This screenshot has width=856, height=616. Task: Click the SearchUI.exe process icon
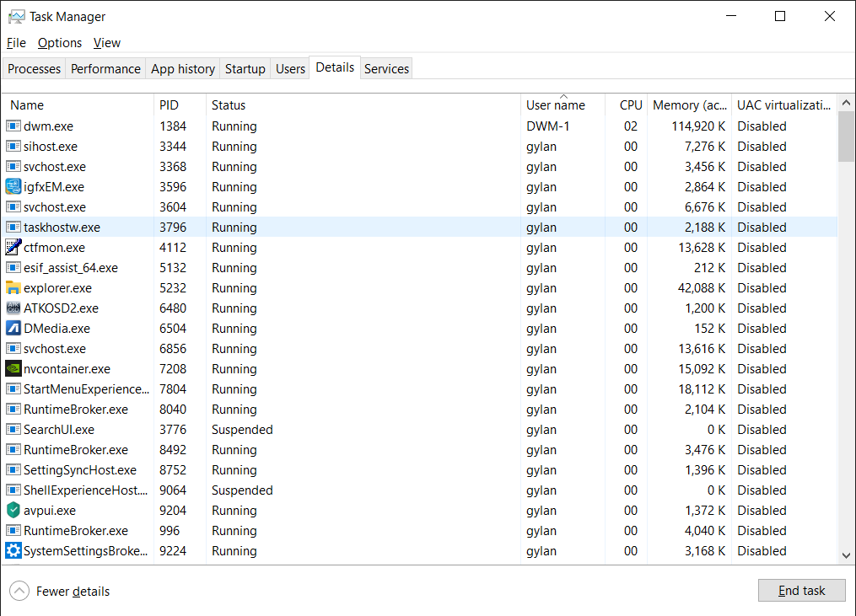13,429
